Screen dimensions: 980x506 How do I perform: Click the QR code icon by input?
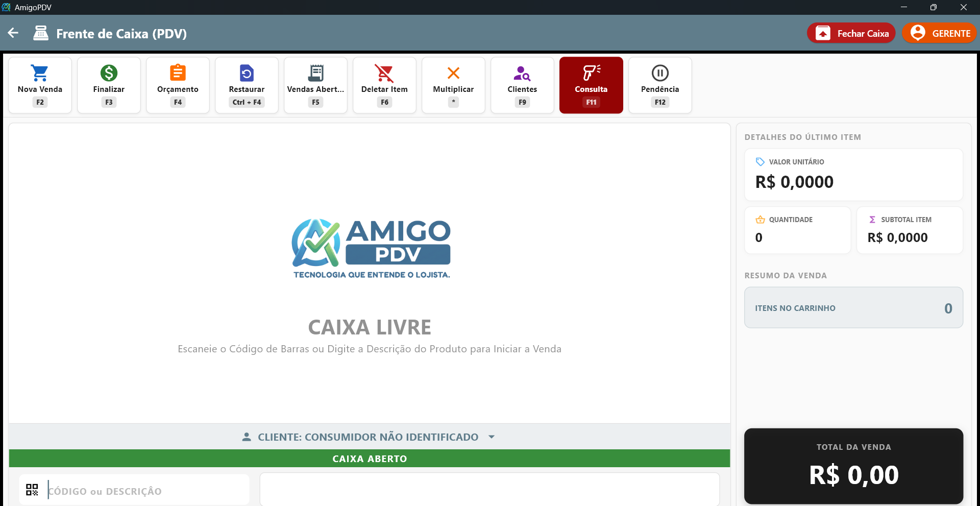(32, 490)
